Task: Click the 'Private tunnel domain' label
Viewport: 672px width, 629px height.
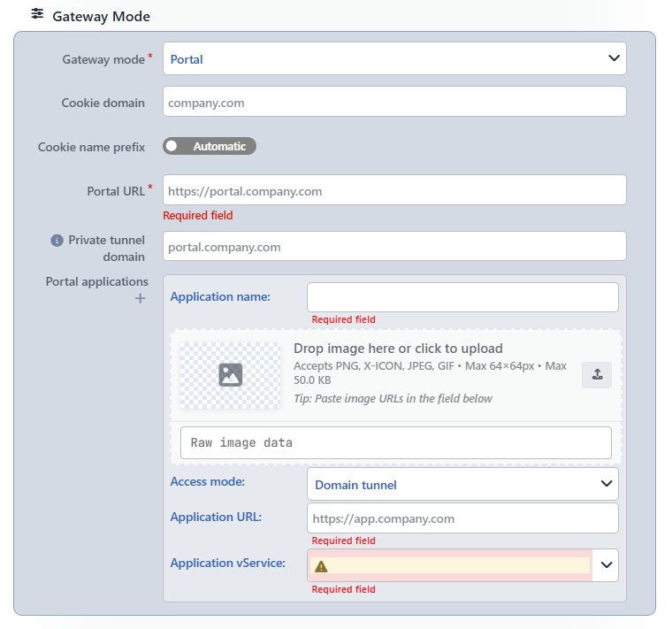Action: pyautogui.click(x=106, y=249)
